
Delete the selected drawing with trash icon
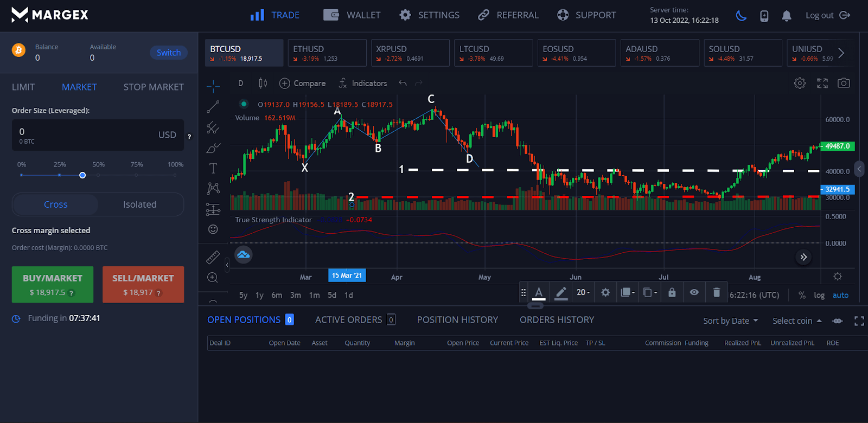click(716, 293)
